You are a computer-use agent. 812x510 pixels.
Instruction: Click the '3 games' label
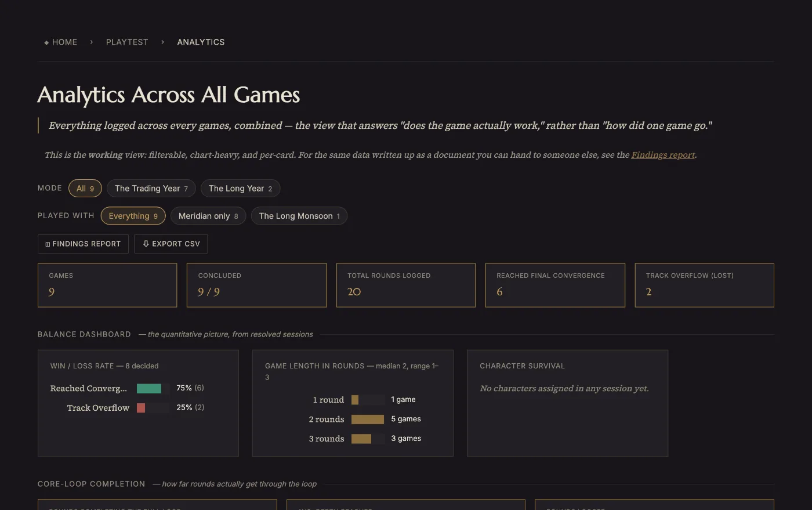pyautogui.click(x=406, y=439)
